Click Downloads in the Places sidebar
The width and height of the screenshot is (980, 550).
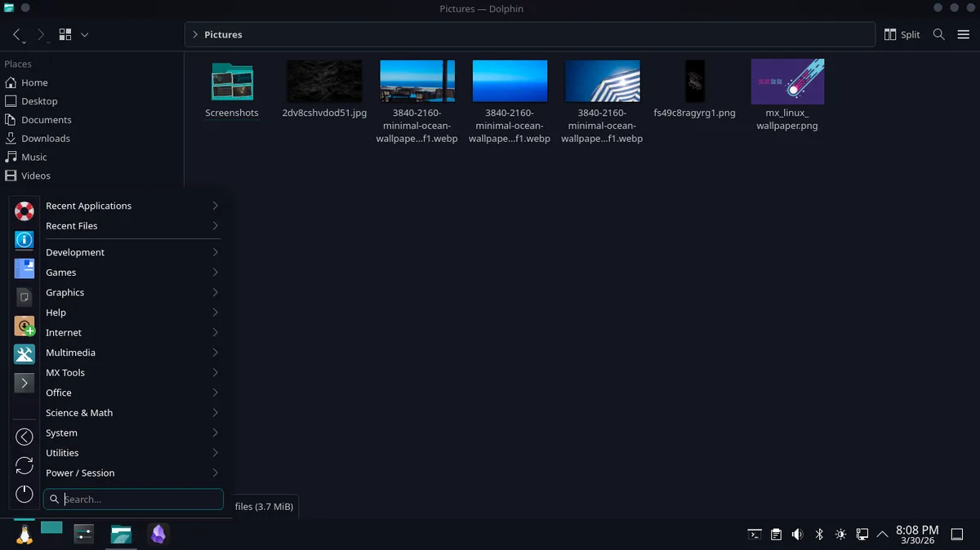pos(45,138)
